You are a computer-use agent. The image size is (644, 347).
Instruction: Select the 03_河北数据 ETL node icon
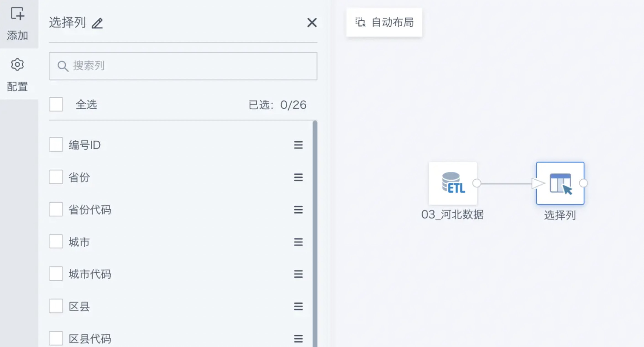pos(453,183)
